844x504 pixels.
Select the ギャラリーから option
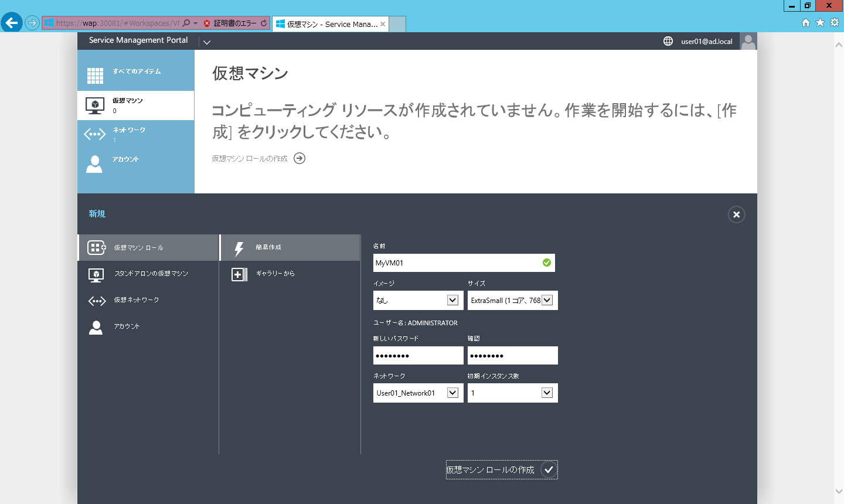[290, 274]
